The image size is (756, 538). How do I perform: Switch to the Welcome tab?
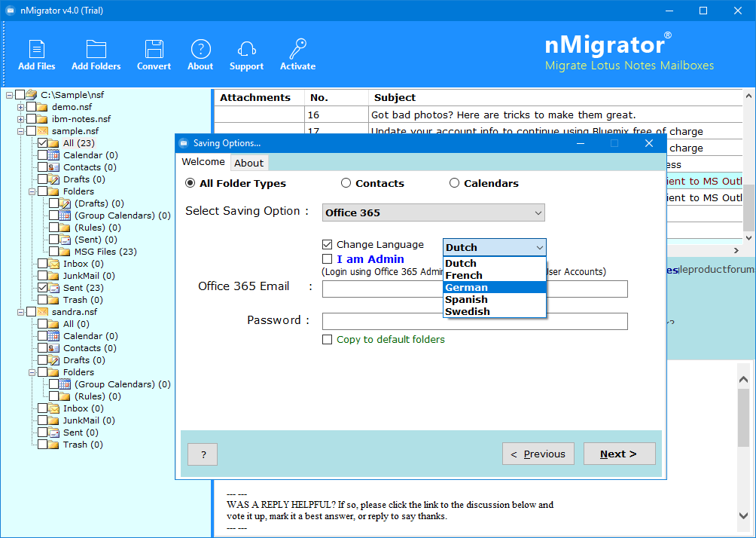(203, 162)
